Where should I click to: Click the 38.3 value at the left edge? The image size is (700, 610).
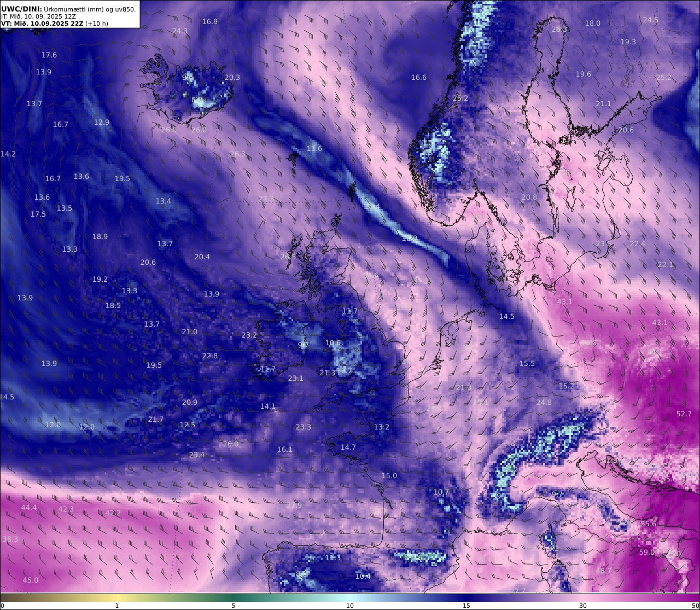[x=10, y=539]
